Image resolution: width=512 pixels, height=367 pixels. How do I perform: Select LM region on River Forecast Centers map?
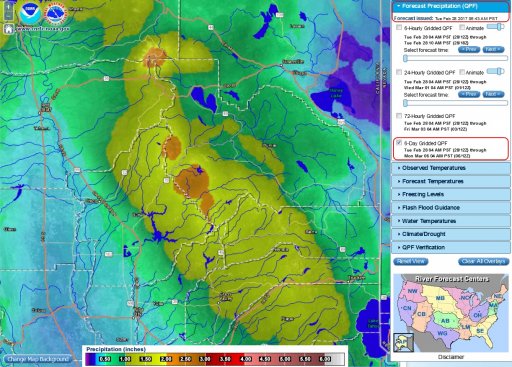pyautogui.click(x=465, y=327)
